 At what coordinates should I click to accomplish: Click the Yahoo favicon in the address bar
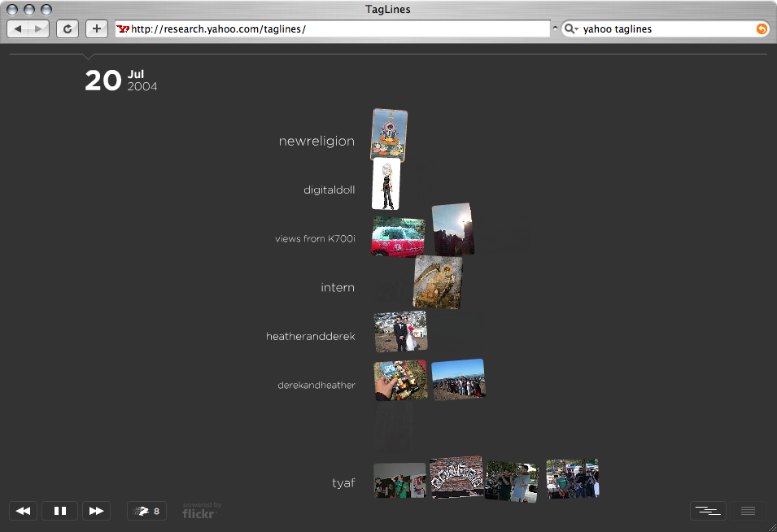point(123,28)
